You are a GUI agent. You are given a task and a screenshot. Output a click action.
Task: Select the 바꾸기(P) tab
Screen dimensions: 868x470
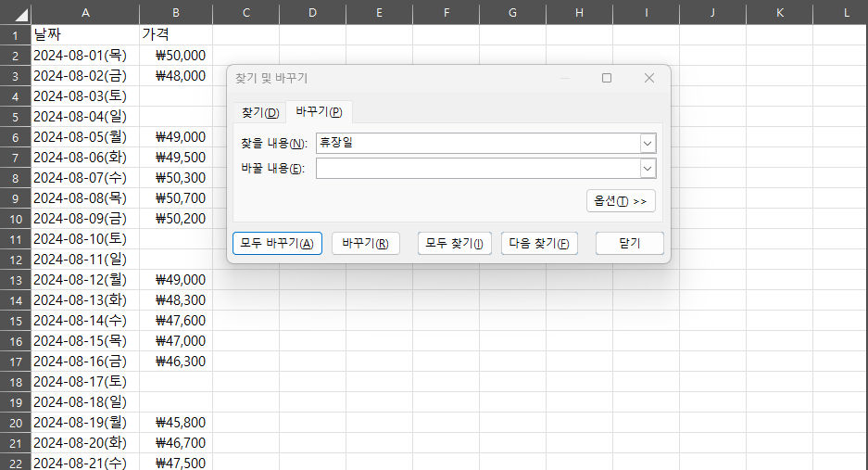319,112
